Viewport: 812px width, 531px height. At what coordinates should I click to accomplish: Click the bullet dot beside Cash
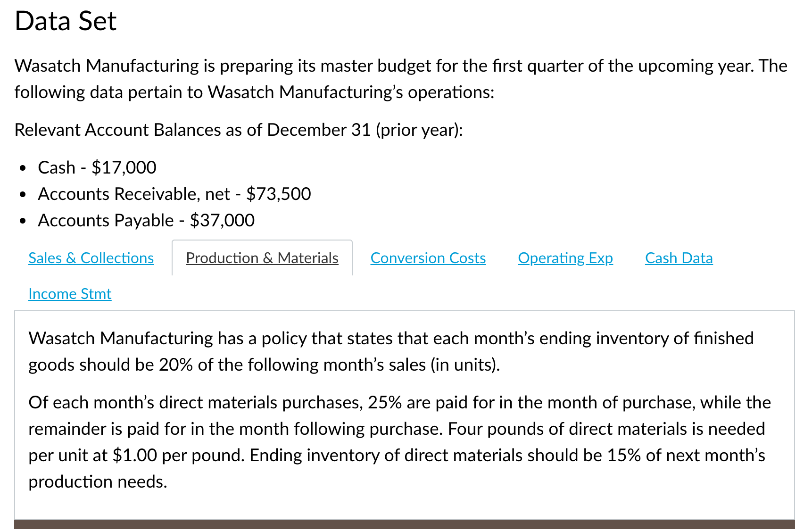click(x=23, y=168)
